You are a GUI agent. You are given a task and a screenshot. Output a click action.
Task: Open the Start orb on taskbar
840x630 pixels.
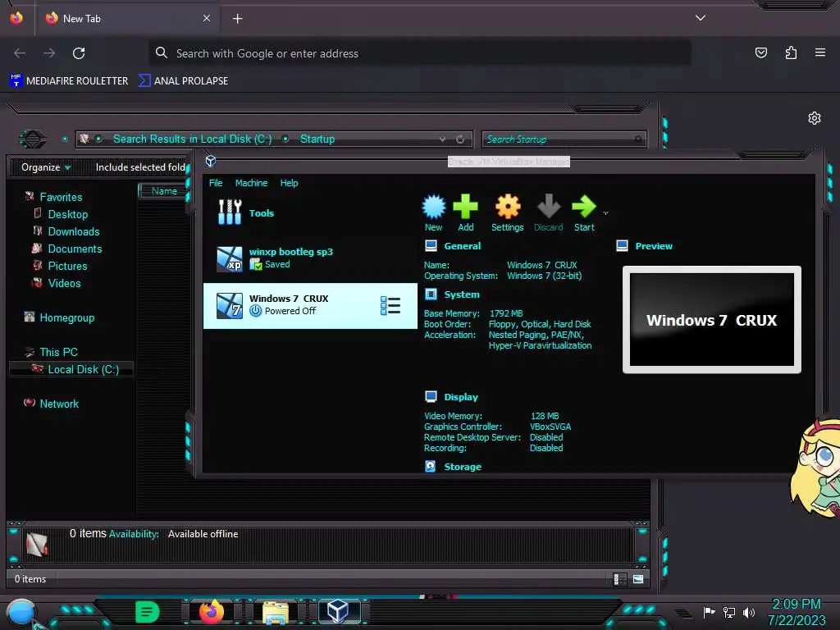[x=22, y=614]
